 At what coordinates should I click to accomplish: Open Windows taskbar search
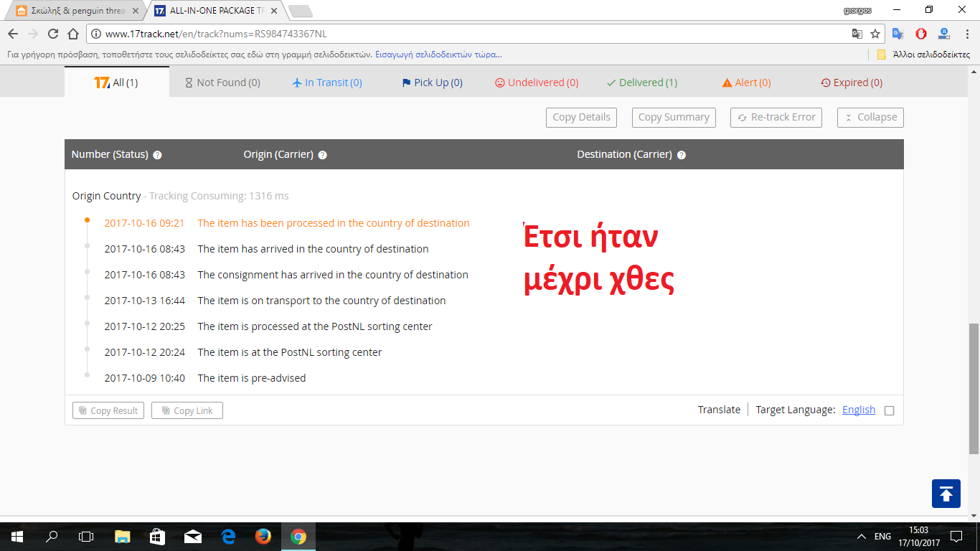click(52, 537)
